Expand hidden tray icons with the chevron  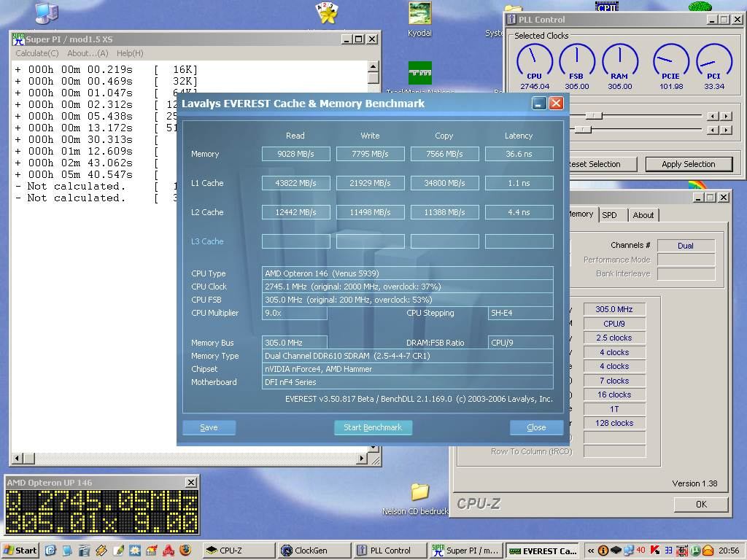pyautogui.click(x=591, y=551)
